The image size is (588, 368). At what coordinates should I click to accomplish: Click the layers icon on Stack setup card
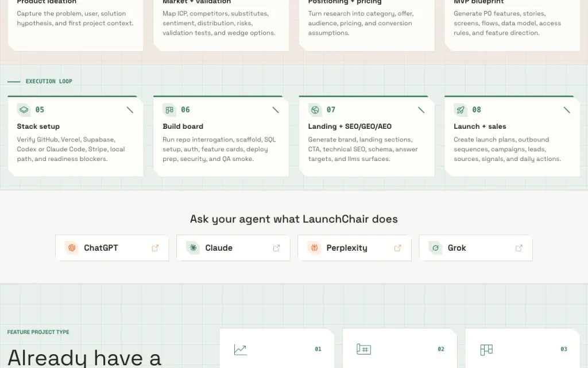click(24, 110)
